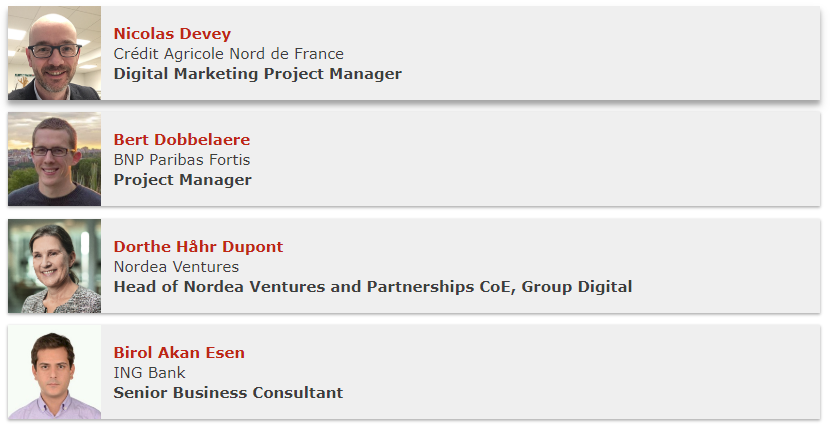Image resolution: width=831 pixels, height=427 pixels.
Task: Click the Head of Nordea Ventures and Partnerships title
Action: click(x=373, y=287)
